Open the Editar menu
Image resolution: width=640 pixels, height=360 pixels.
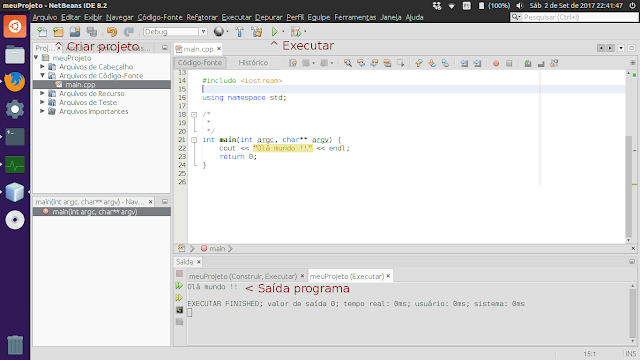(71, 17)
